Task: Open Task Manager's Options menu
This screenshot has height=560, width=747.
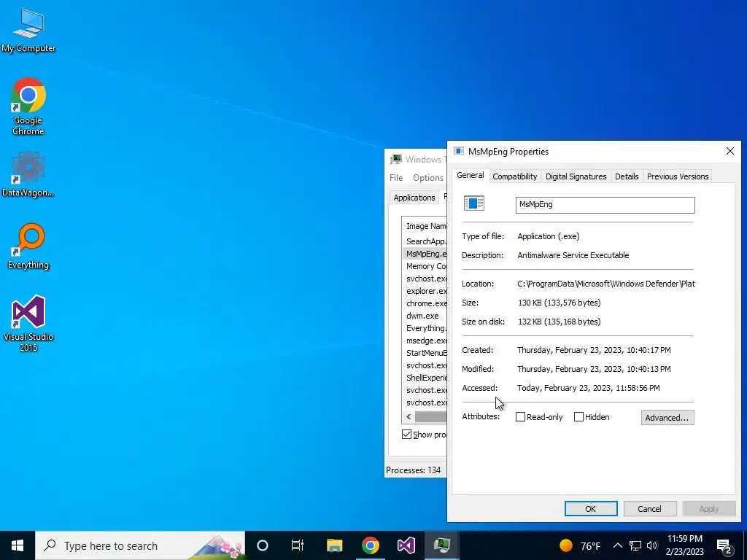Action: 427,178
